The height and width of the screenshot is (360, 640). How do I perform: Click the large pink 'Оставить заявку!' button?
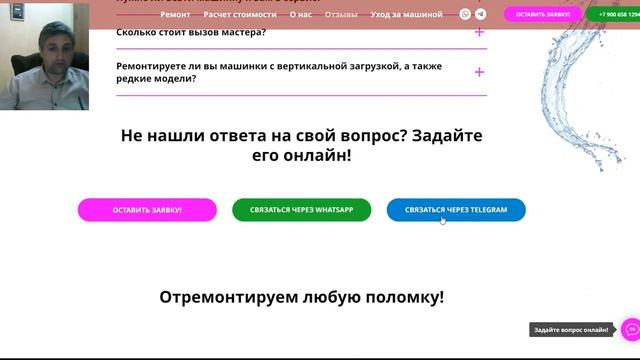[147, 210]
